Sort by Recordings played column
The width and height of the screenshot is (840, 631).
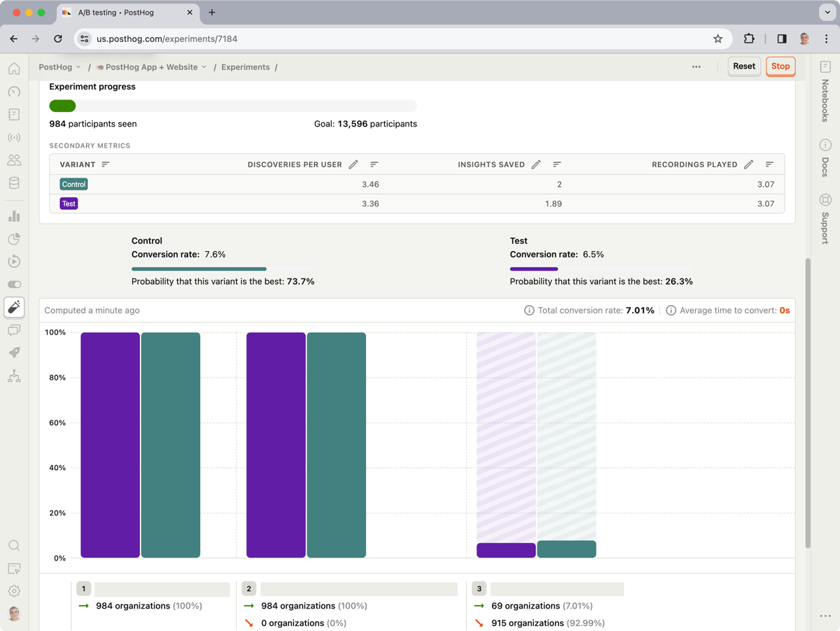(x=769, y=164)
